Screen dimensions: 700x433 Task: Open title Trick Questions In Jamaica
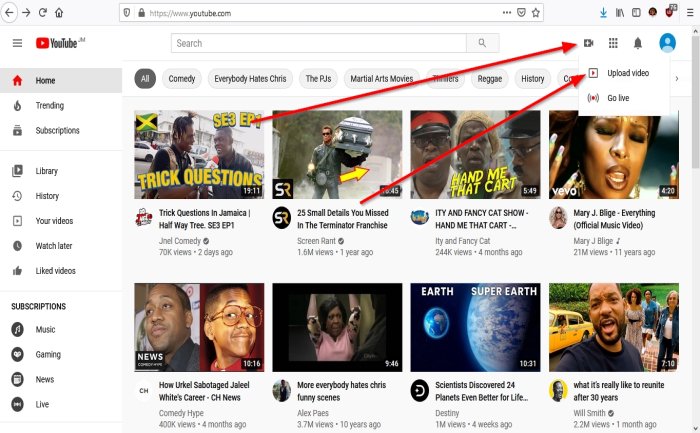click(204, 219)
